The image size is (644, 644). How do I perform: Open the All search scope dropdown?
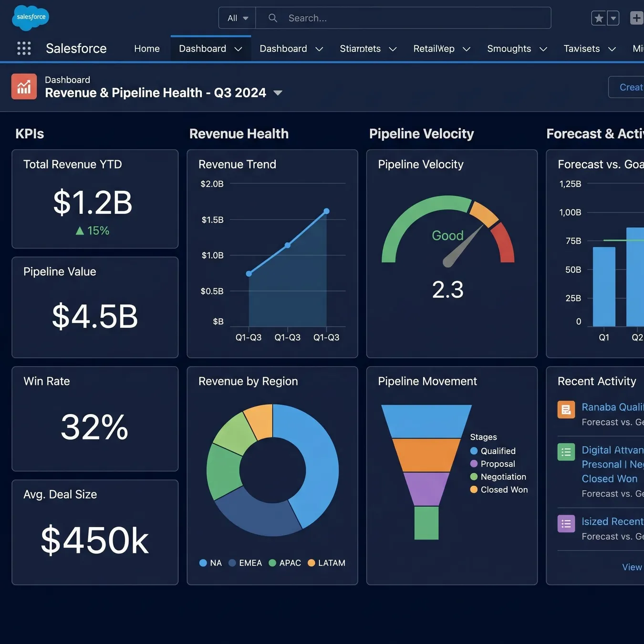238,18
